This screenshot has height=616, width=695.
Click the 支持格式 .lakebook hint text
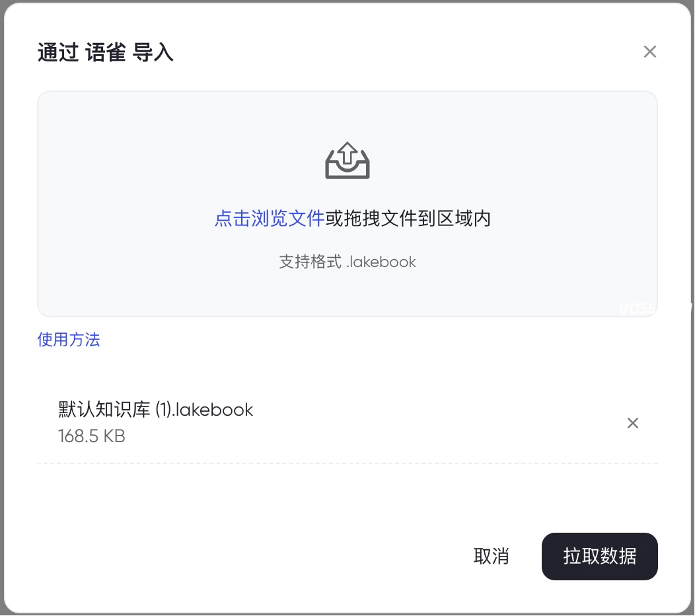pyautogui.click(x=347, y=262)
